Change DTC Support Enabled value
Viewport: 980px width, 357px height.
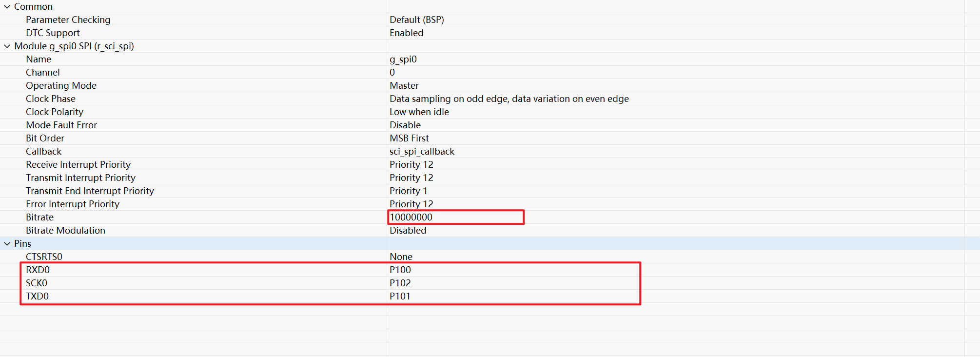[407, 33]
